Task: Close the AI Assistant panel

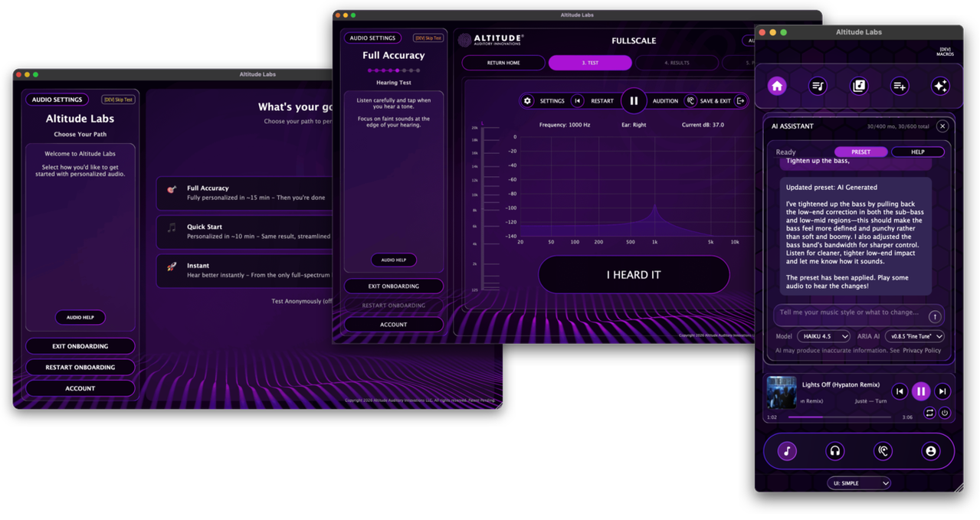Action: 942,126
